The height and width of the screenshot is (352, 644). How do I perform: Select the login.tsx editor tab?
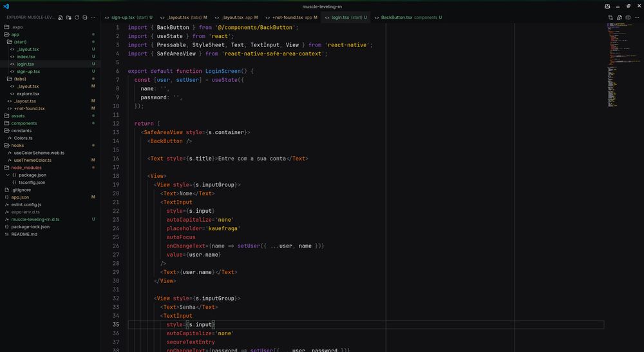click(345, 17)
